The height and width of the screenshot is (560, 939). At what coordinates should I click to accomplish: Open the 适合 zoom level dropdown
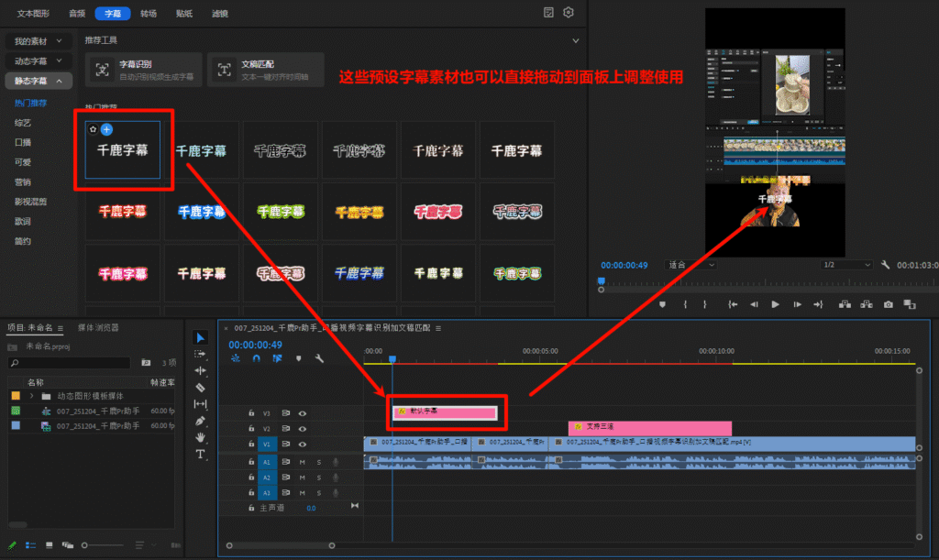pos(691,265)
